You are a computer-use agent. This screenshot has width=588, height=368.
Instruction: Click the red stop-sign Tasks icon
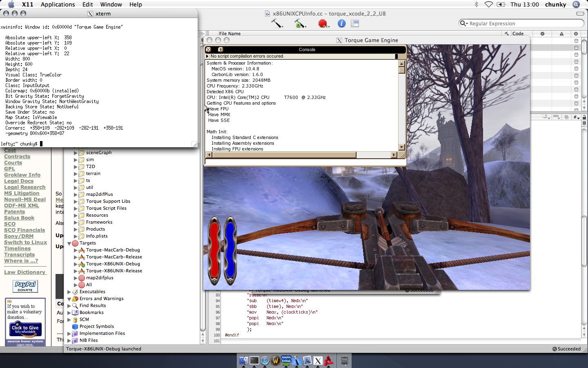pyautogui.click(x=323, y=24)
